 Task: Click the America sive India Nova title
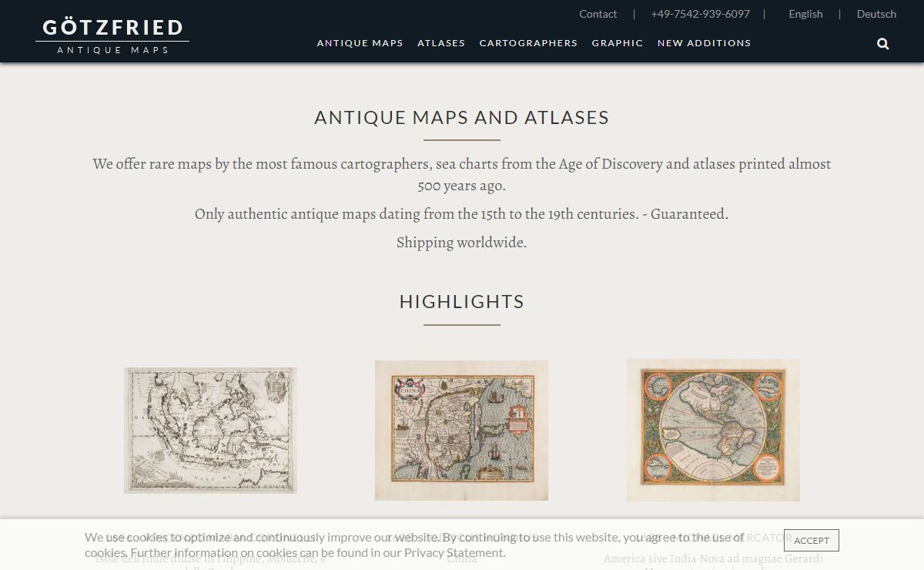pos(713,558)
